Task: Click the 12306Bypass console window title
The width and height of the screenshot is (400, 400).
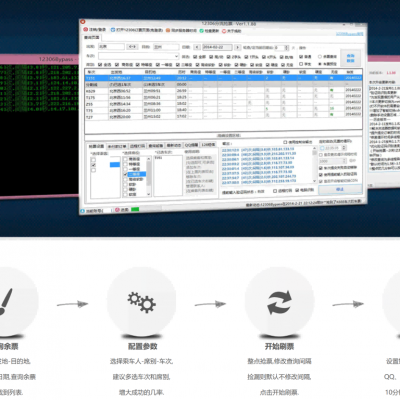Action: [x=56, y=59]
